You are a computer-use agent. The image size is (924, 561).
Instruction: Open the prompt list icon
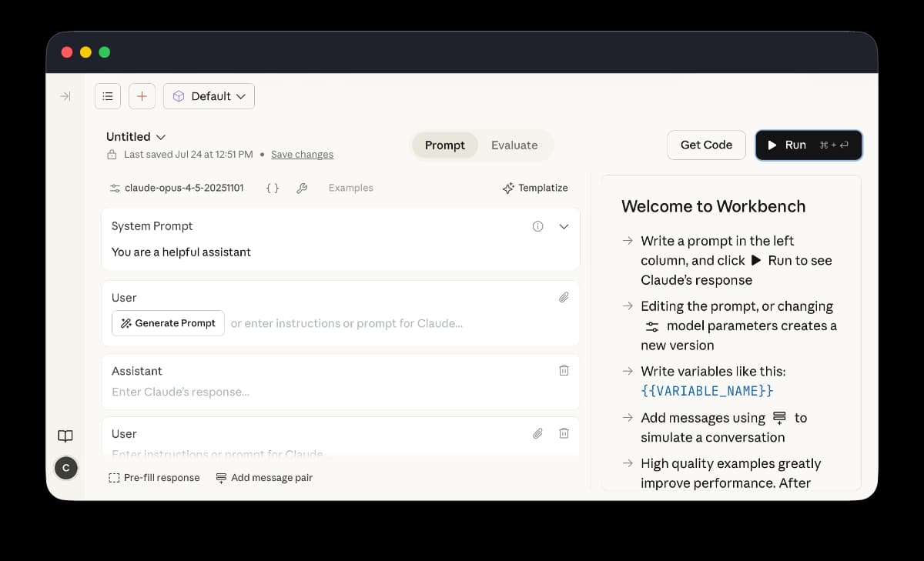[x=108, y=96]
